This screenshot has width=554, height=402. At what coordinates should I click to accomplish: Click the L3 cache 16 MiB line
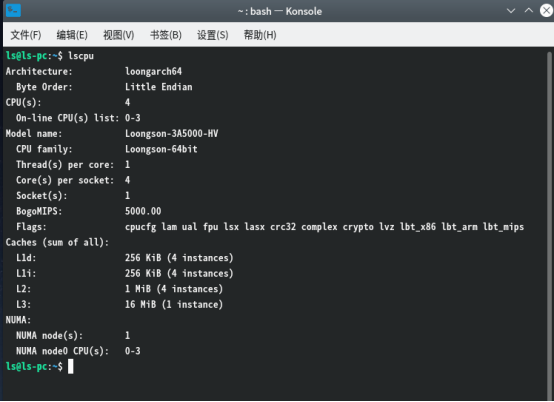click(114, 305)
